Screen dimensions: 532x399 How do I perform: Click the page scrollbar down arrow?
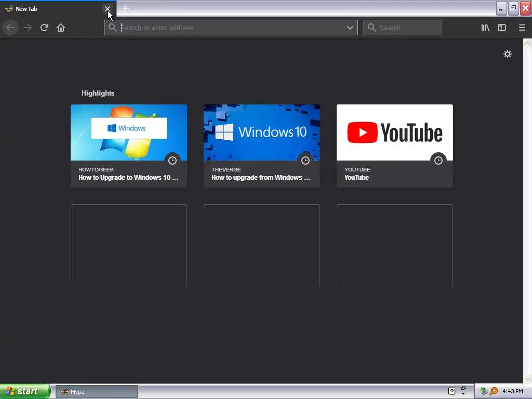(x=528, y=379)
